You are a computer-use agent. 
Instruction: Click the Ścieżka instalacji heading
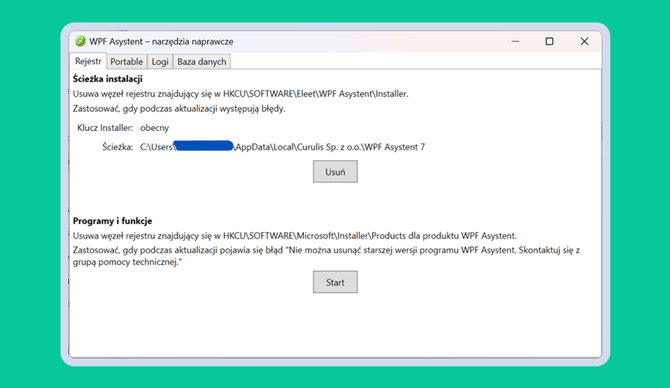click(108, 79)
